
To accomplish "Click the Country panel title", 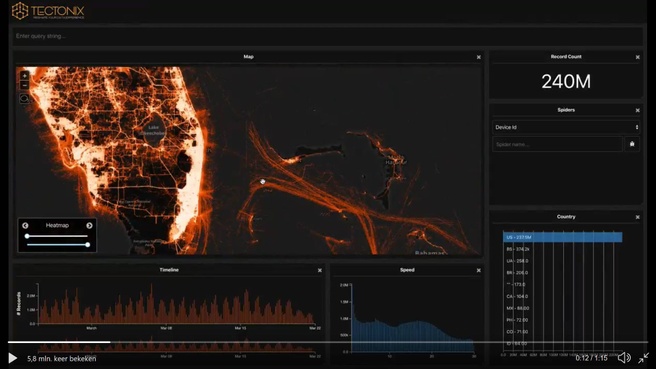I will 566,217.
